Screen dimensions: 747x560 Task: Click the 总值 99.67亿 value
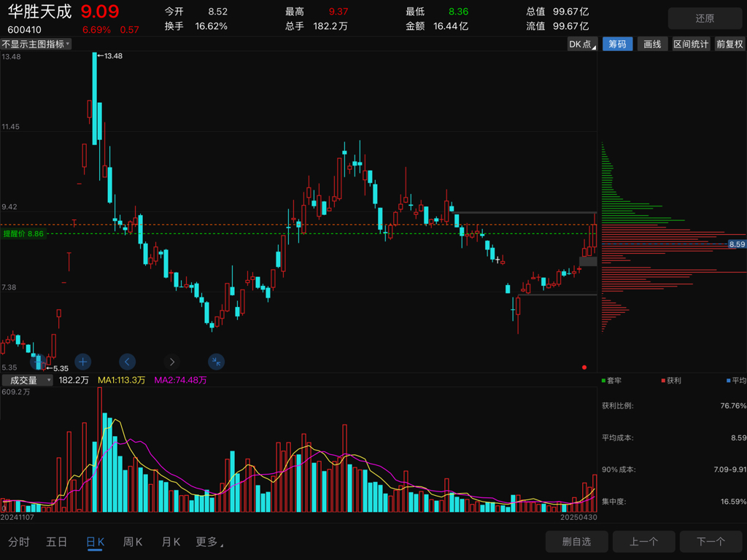[x=570, y=12]
